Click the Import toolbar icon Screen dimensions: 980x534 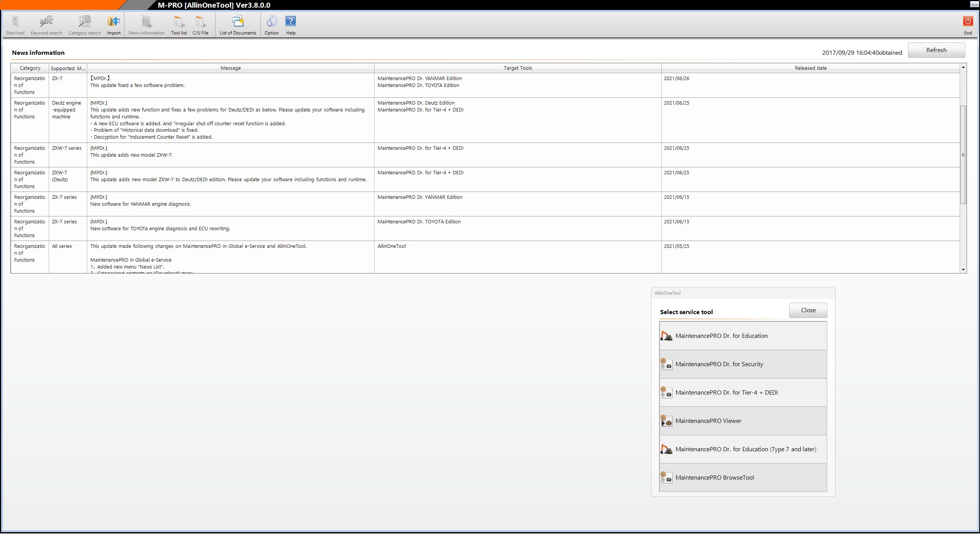(x=114, y=22)
